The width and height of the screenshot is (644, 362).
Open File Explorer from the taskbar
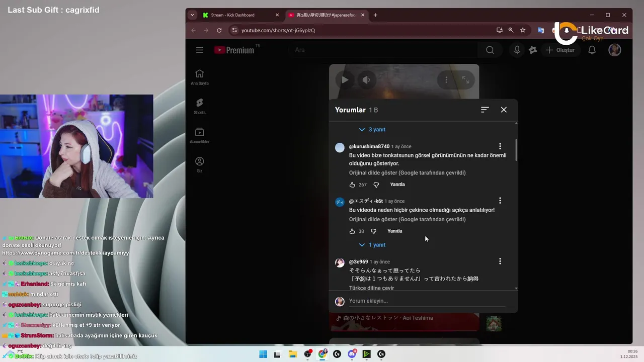tap(293, 354)
